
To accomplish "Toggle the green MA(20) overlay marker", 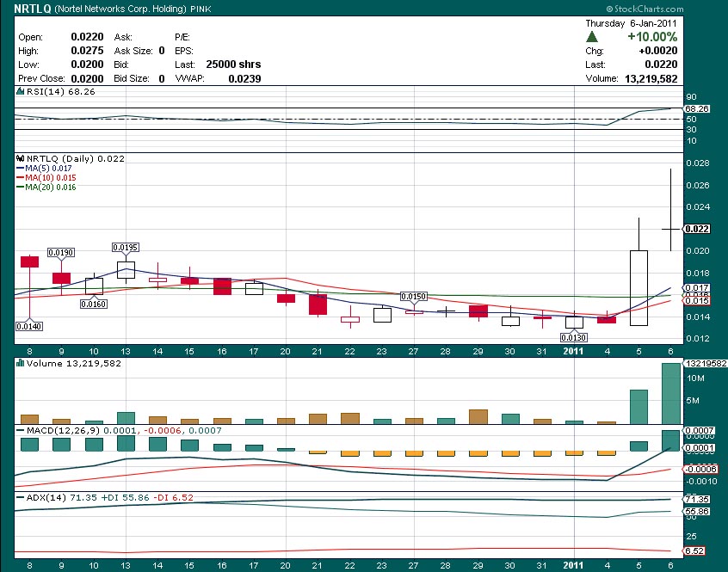I will 20,187.
